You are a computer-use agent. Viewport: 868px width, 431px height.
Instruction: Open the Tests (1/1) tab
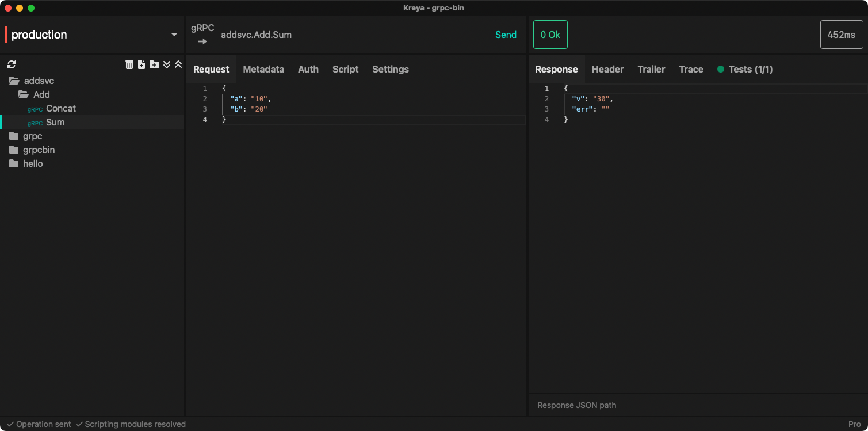coord(745,69)
